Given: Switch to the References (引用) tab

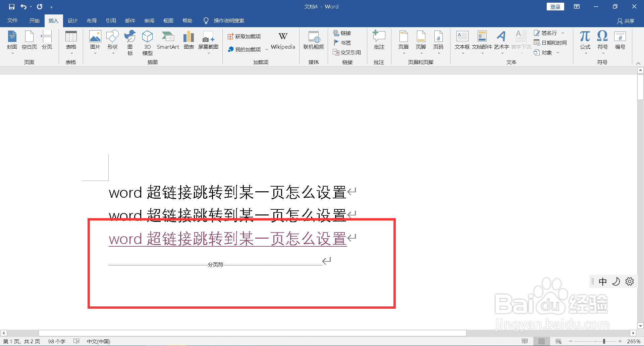Looking at the screenshot, I should [x=111, y=20].
